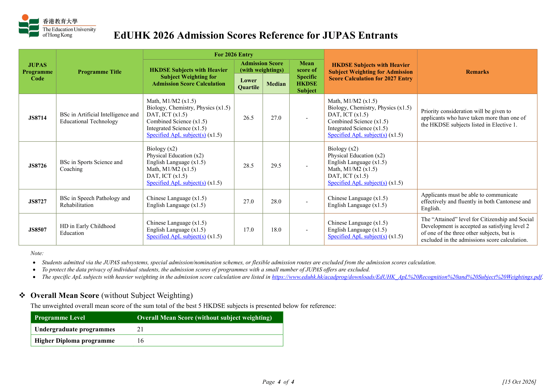The width and height of the screenshot is (555, 392).
Task: Select 'BSc in Speech Pathology and Rehabilitation' title
Action: click(95, 201)
